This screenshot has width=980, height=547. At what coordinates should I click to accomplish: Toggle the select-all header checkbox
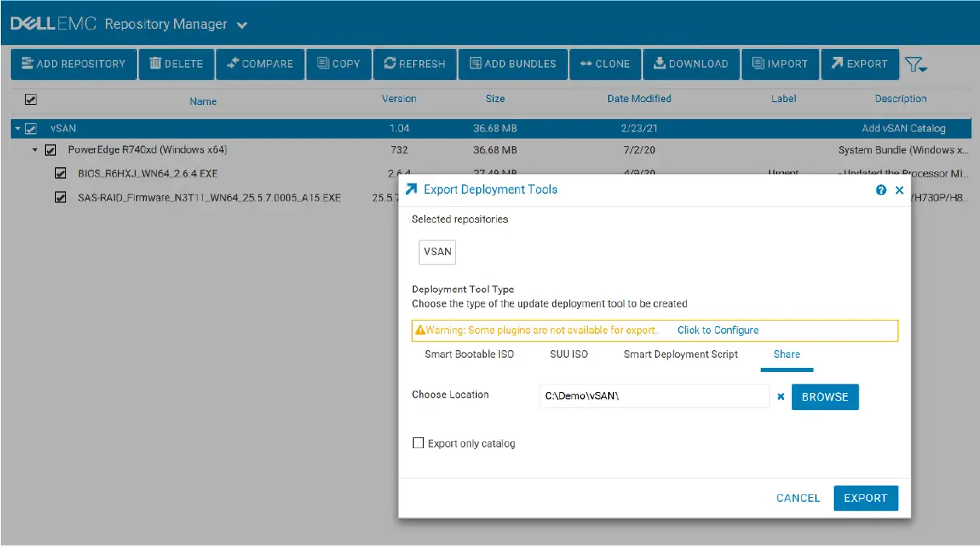(31, 100)
